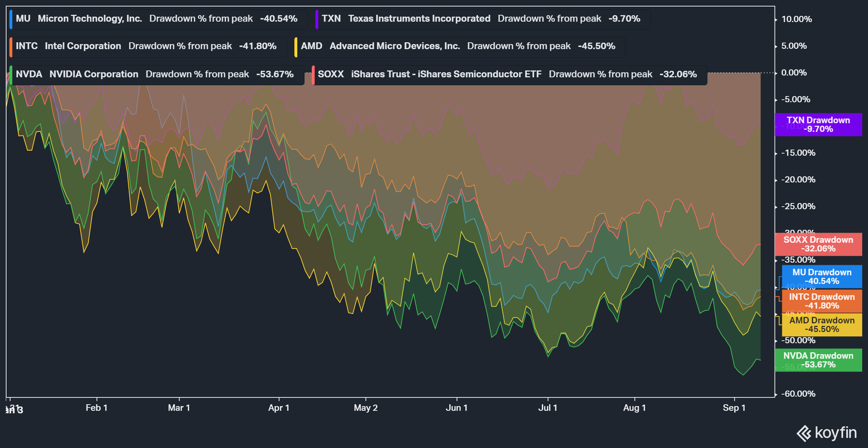The height and width of the screenshot is (448, 868).
Task: Click the koyfin logo
Action: coord(827,433)
